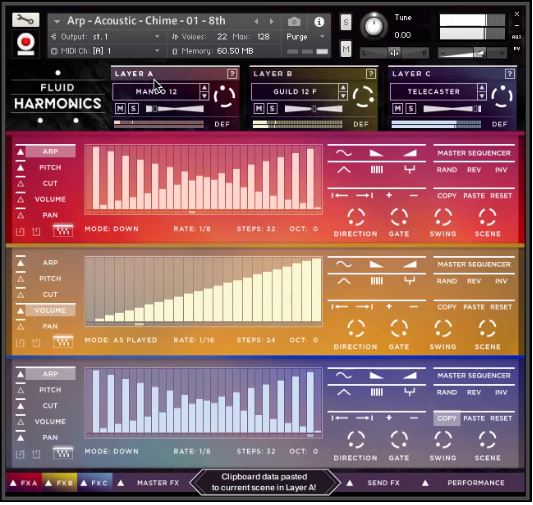
Task: Click INV in Layer B sequencer
Action: pyautogui.click(x=501, y=281)
